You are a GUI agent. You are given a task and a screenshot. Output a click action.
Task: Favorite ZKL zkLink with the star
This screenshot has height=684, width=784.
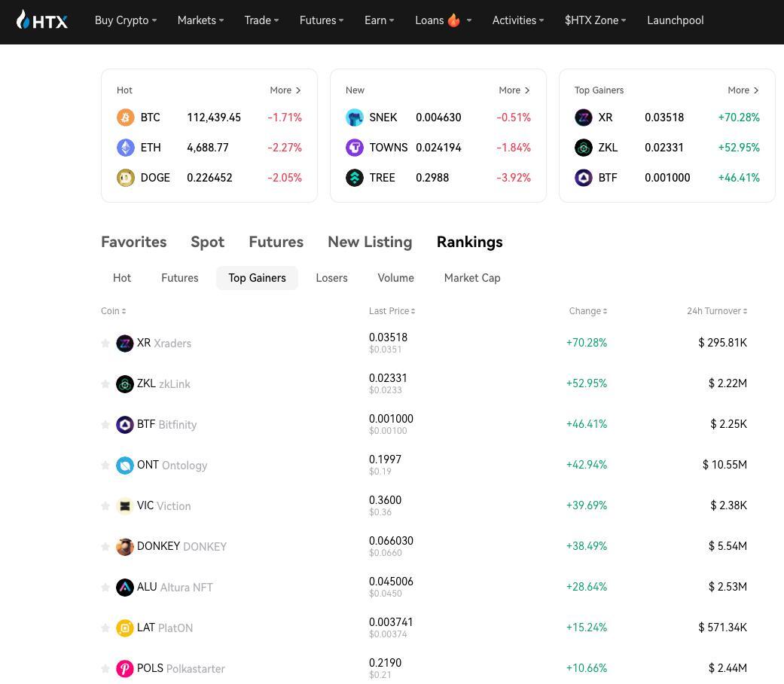point(105,384)
